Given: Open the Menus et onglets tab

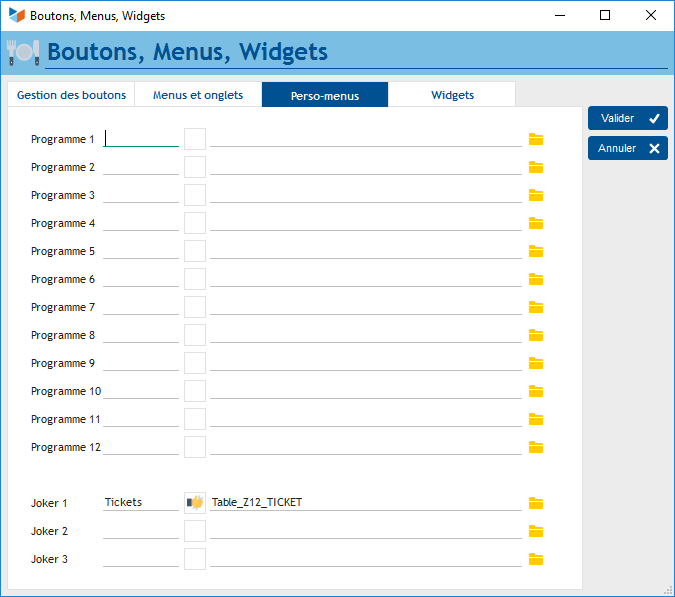Looking at the screenshot, I should pyautogui.click(x=198, y=95).
